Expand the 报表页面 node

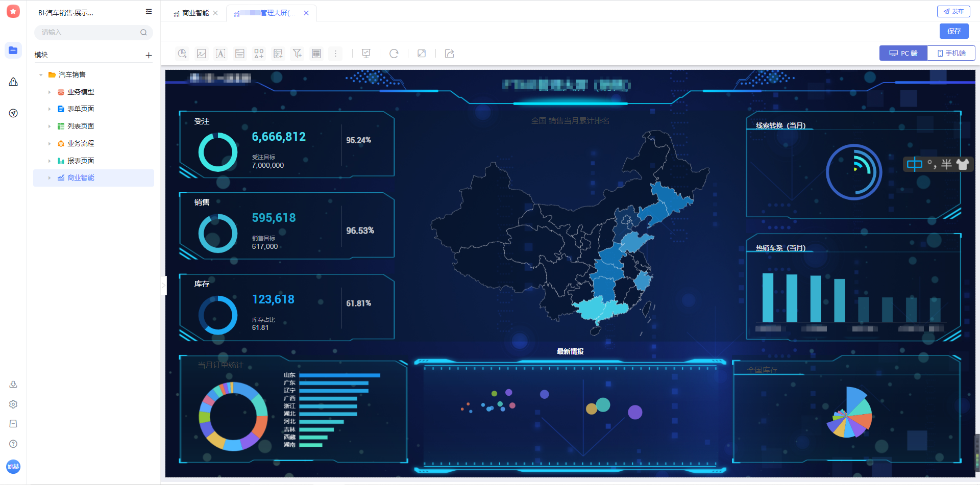pyautogui.click(x=49, y=160)
